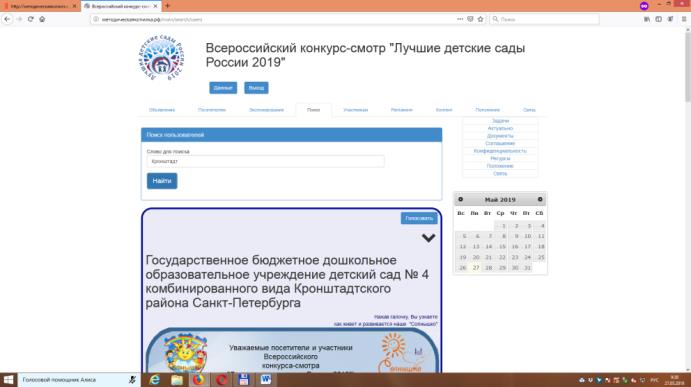Open the page actions ellipsis menu
This screenshot has width=691, height=387.
coord(460,19)
